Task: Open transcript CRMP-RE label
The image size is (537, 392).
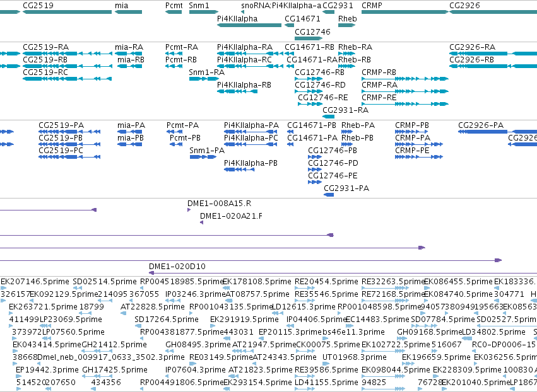Action: [x=379, y=98]
